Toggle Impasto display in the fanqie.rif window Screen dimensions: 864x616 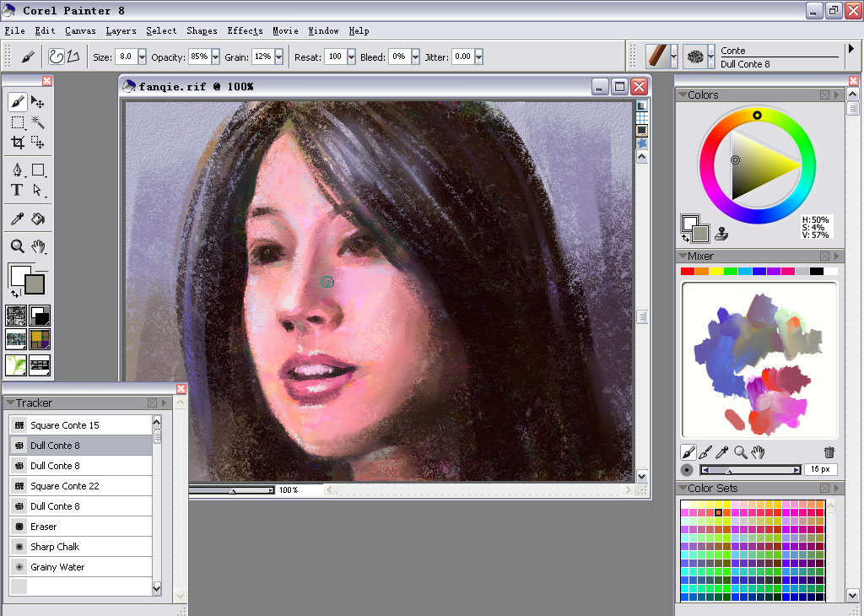641,143
